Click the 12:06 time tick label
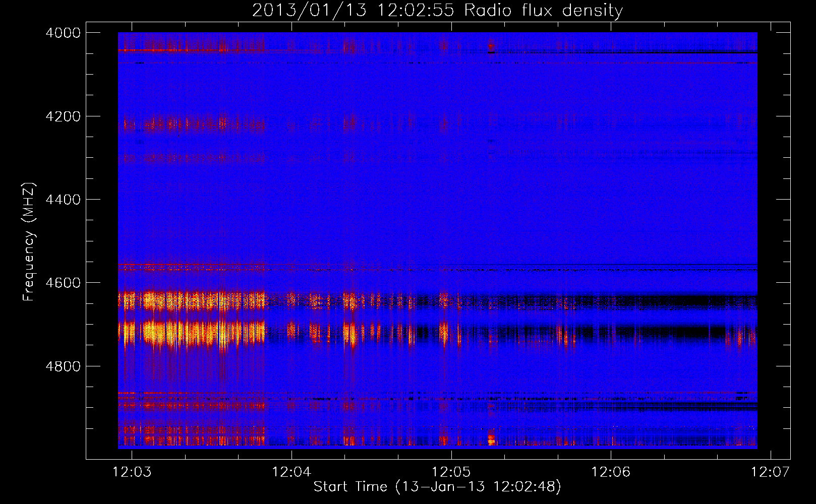Image resolution: width=816 pixels, height=504 pixels. click(611, 472)
